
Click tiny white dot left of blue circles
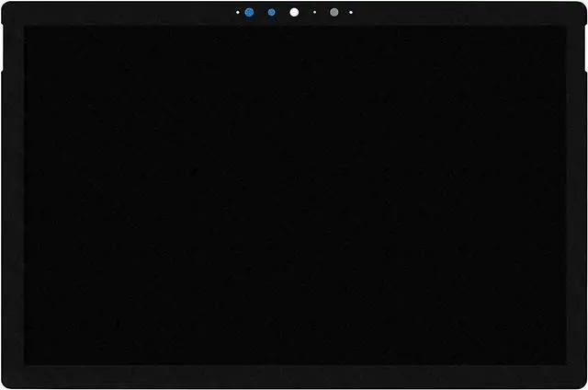237,13
